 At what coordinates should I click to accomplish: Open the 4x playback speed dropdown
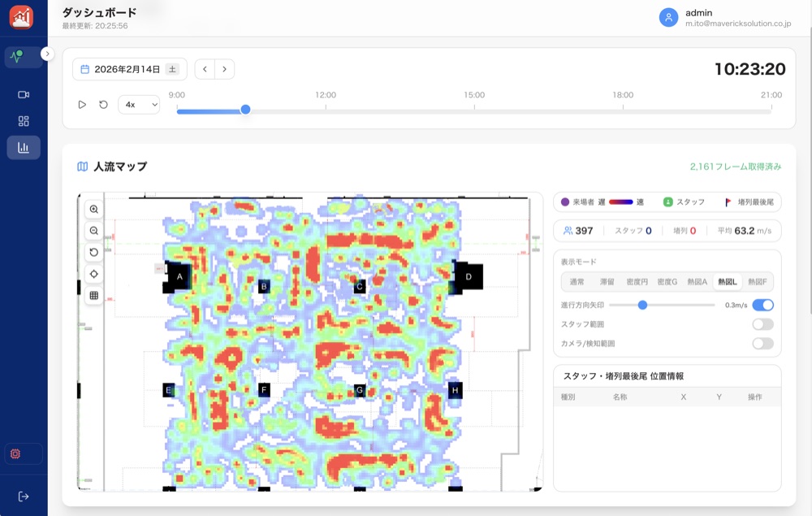[x=139, y=105]
